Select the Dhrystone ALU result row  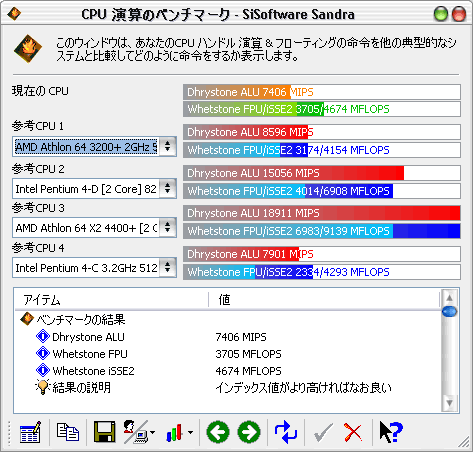coord(228,337)
